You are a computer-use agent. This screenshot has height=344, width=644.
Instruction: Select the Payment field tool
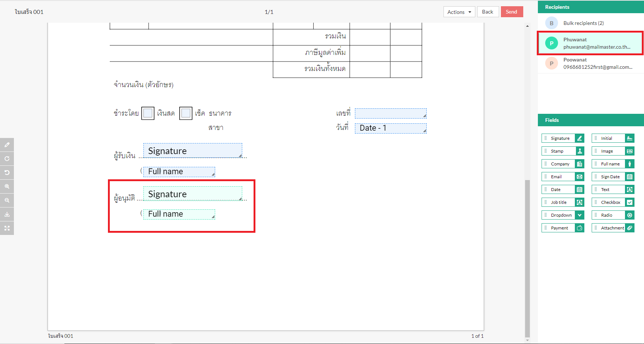click(x=563, y=228)
